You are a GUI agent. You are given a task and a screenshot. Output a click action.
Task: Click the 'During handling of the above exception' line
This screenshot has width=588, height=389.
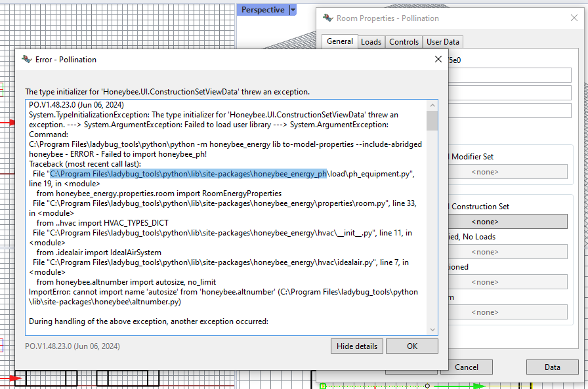[148, 321]
